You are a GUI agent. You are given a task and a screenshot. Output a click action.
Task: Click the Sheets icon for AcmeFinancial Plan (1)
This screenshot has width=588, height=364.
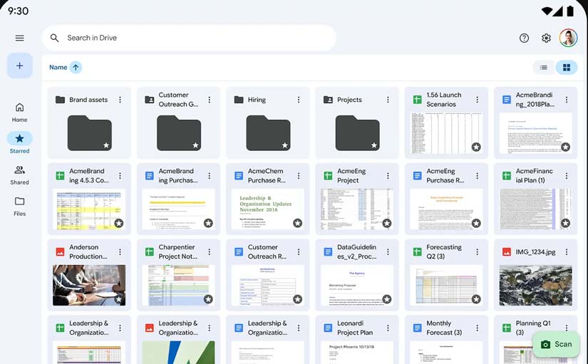point(506,176)
